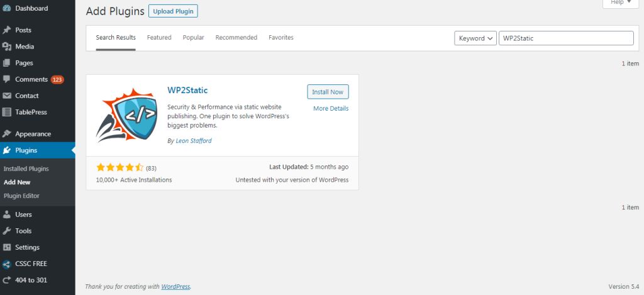
Task: Open the Comments menu label
Action: [31, 79]
